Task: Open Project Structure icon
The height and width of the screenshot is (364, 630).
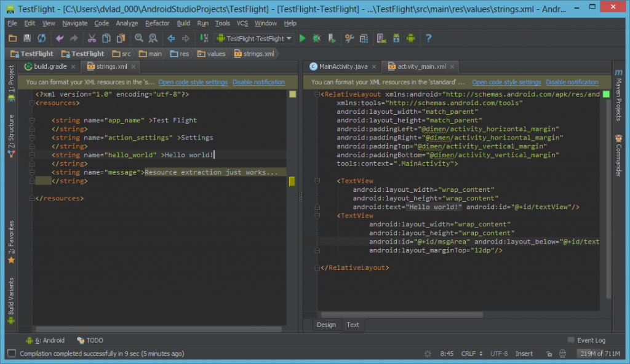Action: point(364,39)
